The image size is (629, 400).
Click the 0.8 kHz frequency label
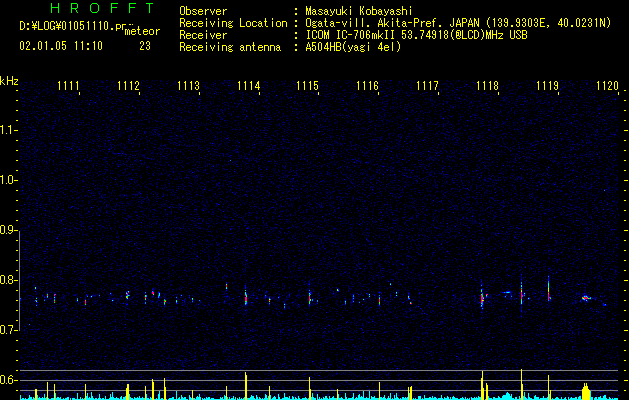click(8, 280)
